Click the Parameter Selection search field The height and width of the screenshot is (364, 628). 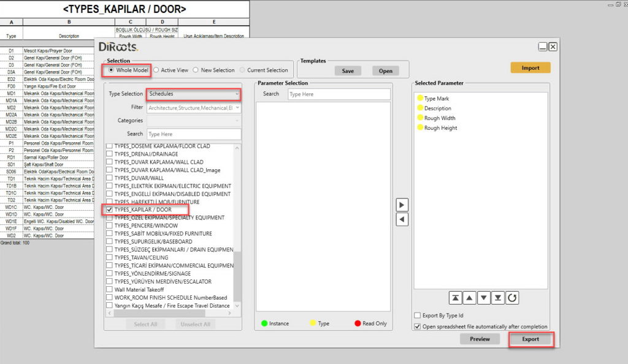coord(339,94)
